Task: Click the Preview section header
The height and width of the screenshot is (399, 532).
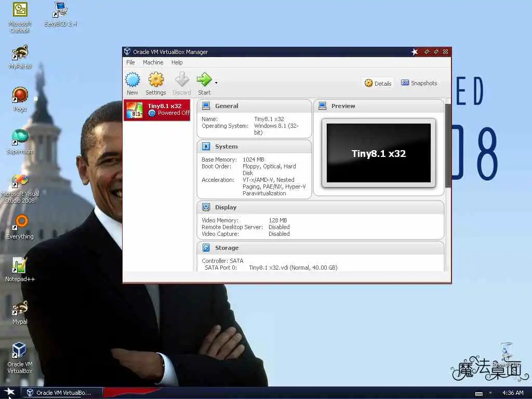Action: click(379, 106)
